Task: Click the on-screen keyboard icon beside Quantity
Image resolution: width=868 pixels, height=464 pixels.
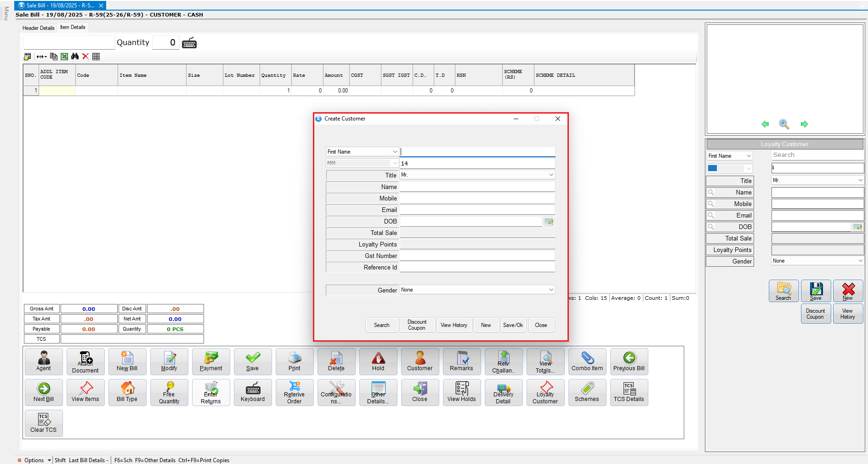Action: coord(189,43)
